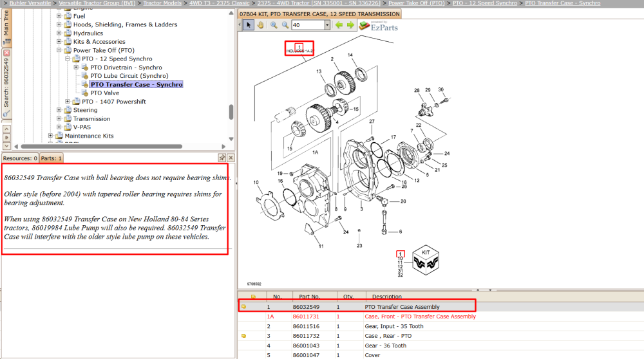Open Versatile Tractor Group (BVI) breadcrumb
Image resolution: width=644 pixels, height=359 pixels.
click(97, 3)
